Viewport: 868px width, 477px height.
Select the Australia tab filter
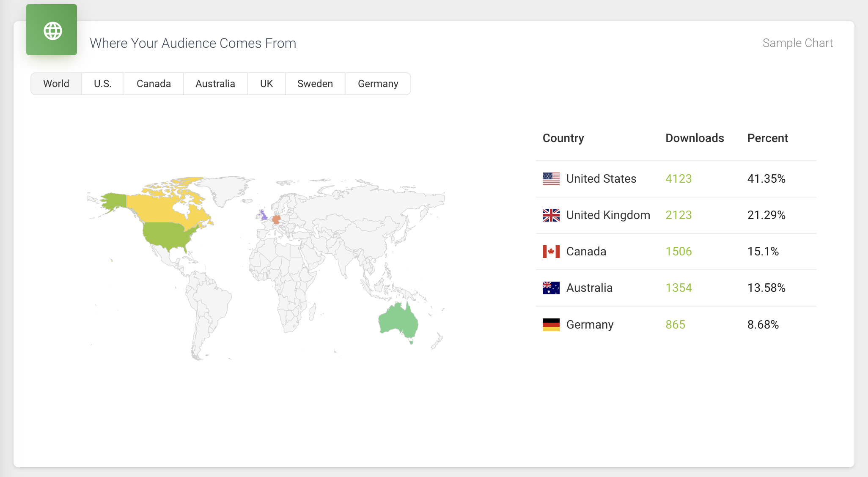pyautogui.click(x=215, y=83)
